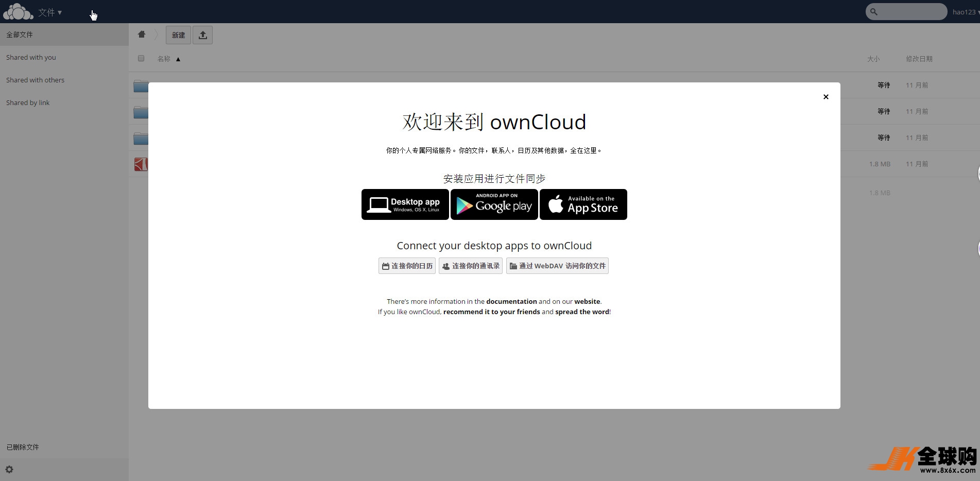The image size is (980, 481).
Task: Open the Google Play Android app badge
Action: point(494,204)
